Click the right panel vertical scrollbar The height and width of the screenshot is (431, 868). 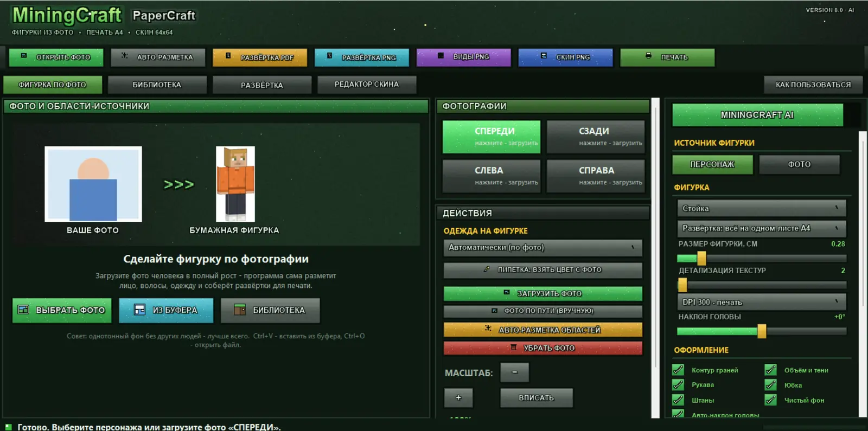click(863, 274)
